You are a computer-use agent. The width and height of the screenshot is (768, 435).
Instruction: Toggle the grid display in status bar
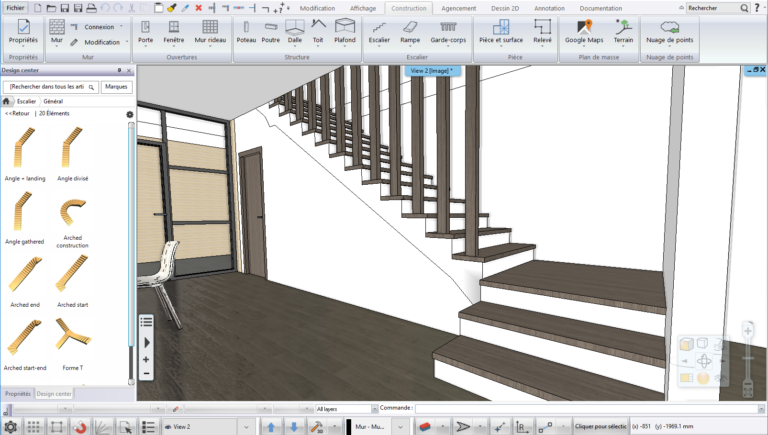point(33,427)
